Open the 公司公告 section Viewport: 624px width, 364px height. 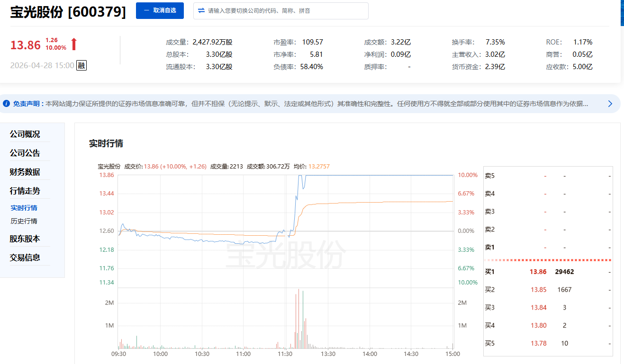25,153
